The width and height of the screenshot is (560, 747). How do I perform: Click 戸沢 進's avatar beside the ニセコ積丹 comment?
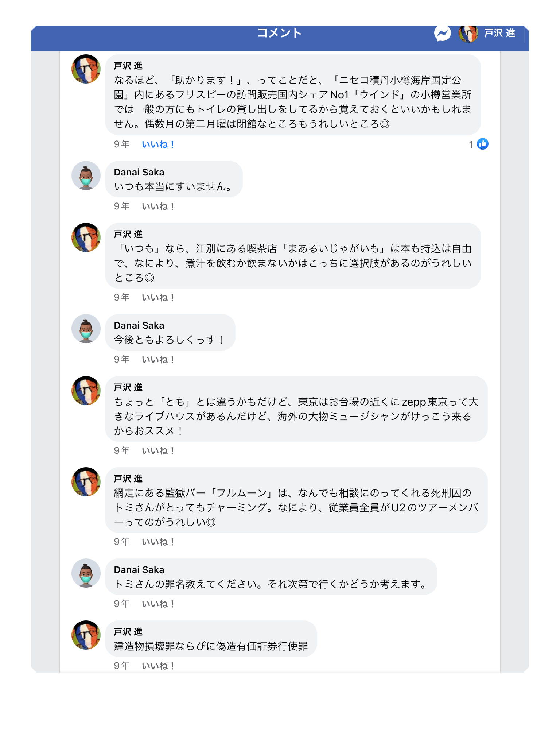coord(86,69)
